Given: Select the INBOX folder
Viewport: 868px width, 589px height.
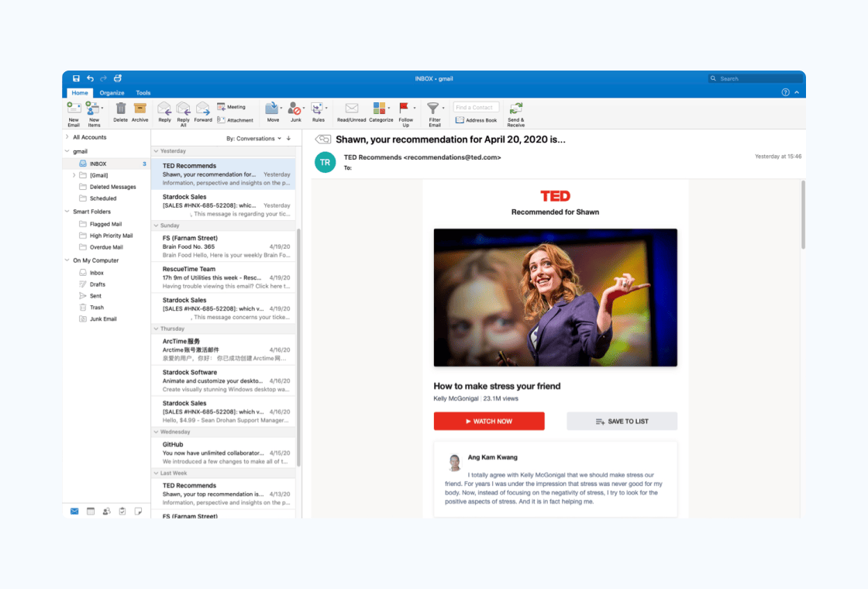Looking at the screenshot, I should tap(106, 164).
